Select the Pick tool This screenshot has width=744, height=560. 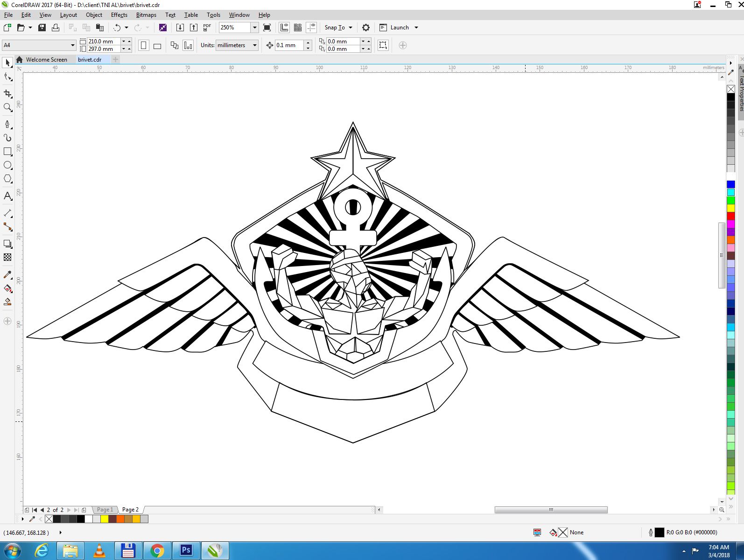tap(7, 63)
